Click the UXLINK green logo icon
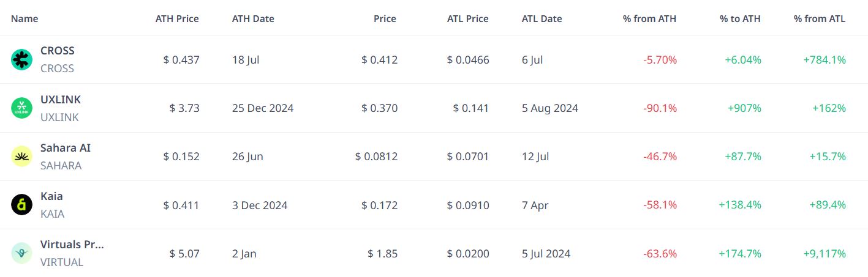Viewport: 868px width, 277px height. click(21, 108)
